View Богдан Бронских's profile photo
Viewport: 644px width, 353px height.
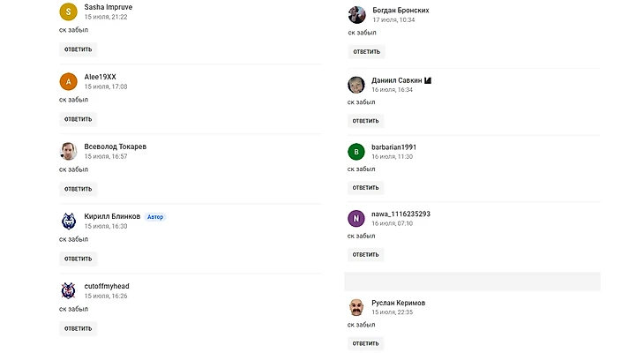pyautogui.click(x=356, y=15)
